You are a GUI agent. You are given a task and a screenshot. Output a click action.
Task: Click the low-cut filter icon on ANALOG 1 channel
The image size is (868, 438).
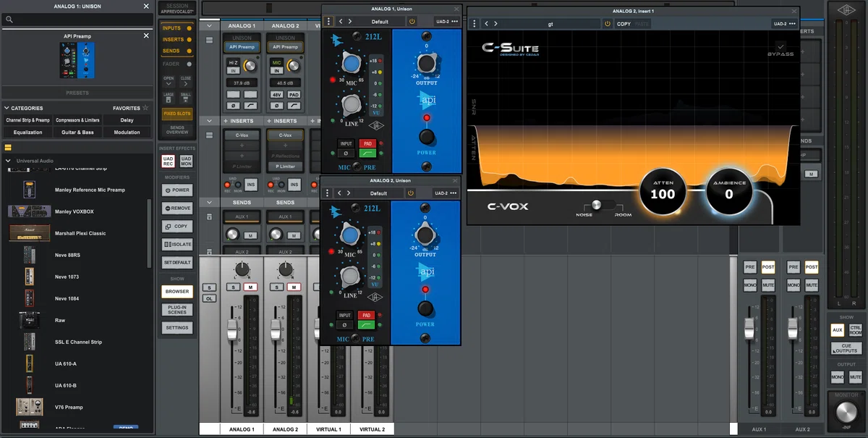coord(250,106)
